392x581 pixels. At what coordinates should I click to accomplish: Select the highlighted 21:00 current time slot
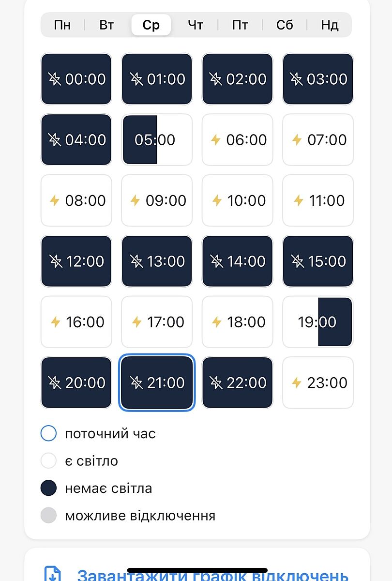(x=157, y=383)
